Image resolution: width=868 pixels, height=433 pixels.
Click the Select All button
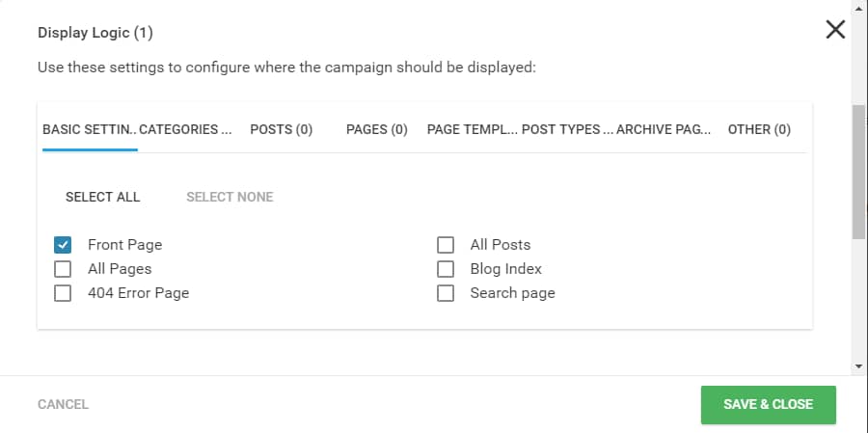pos(102,197)
